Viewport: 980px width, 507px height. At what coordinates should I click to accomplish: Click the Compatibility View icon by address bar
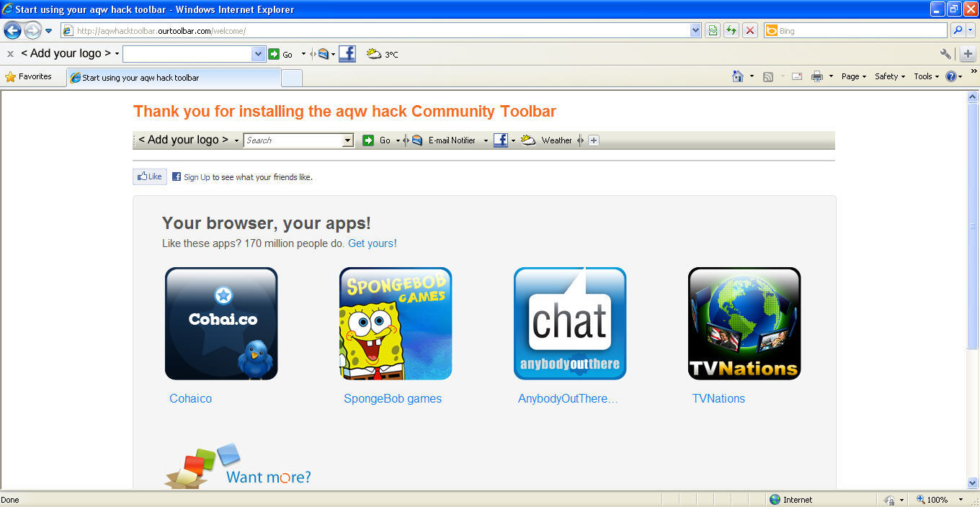713,30
